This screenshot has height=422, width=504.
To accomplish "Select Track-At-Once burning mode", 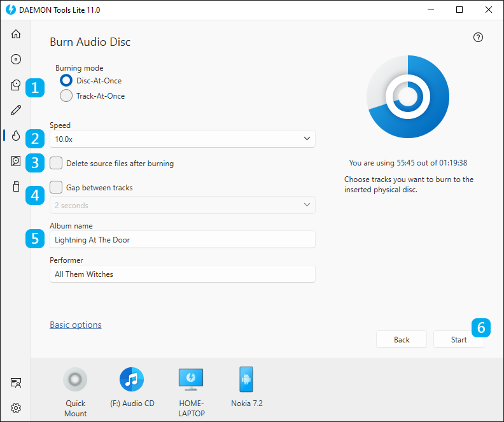I will click(66, 95).
